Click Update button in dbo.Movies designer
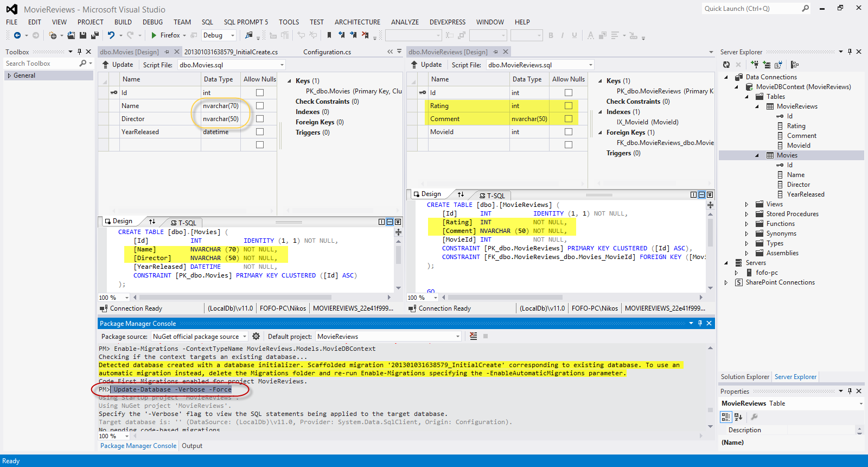Image resolution: width=868 pixels, height=467 pixels. coord(117,65)
